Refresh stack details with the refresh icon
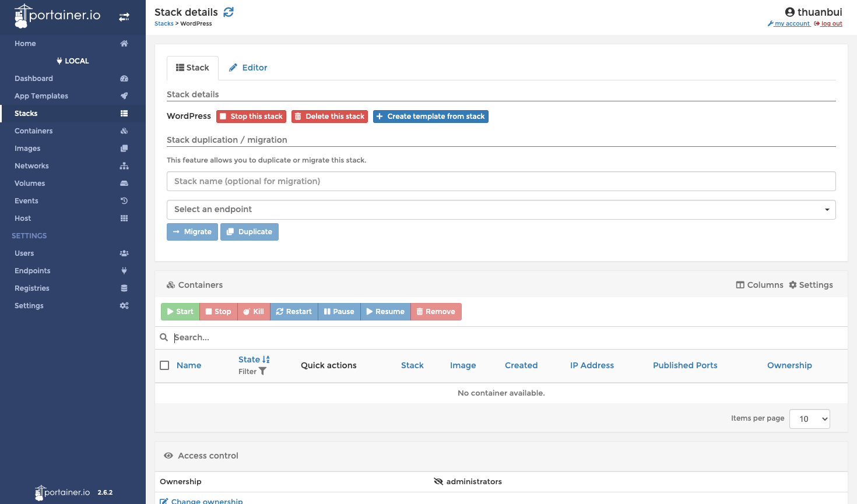 click(229, 12)
